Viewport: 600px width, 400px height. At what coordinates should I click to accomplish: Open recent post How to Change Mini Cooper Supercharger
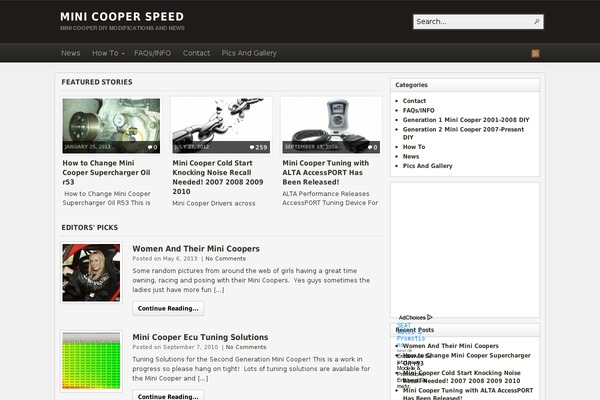pyautogui.click(x=466, y=359)
